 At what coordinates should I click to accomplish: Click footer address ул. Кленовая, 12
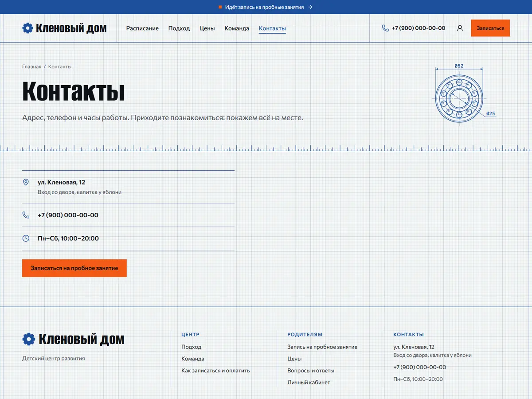[414, 347]
